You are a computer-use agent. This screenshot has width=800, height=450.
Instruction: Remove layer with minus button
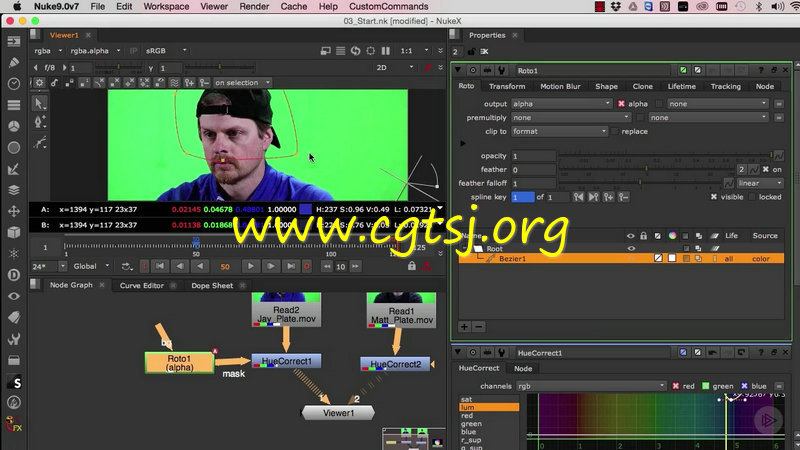[x=479, y=327]
